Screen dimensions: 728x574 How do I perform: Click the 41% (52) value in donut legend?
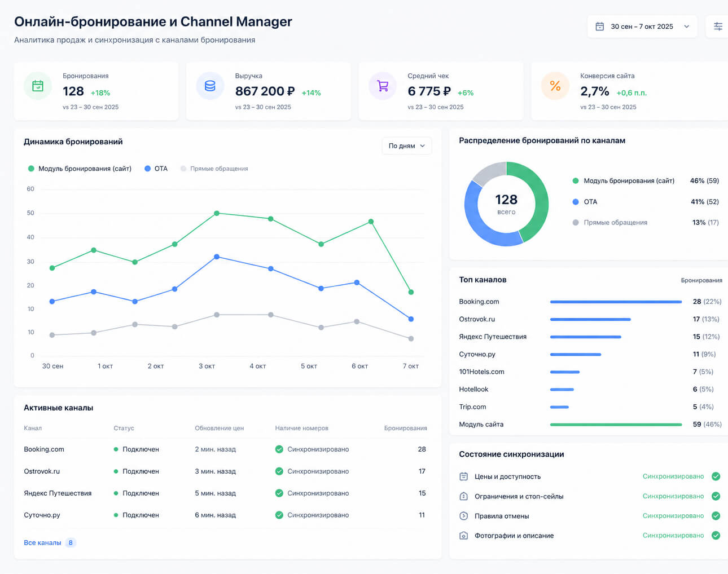(x=705, y=202)
